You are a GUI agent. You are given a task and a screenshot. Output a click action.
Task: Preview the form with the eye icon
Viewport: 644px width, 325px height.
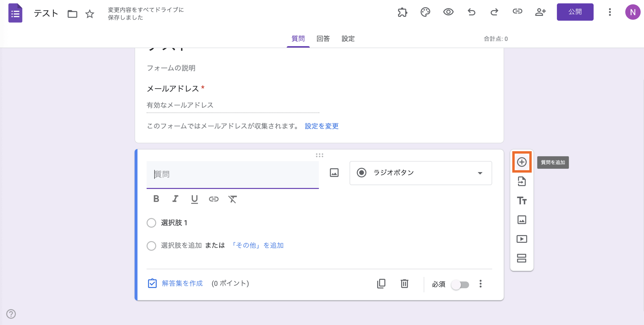pyautogui.click(x=449, y=12)
